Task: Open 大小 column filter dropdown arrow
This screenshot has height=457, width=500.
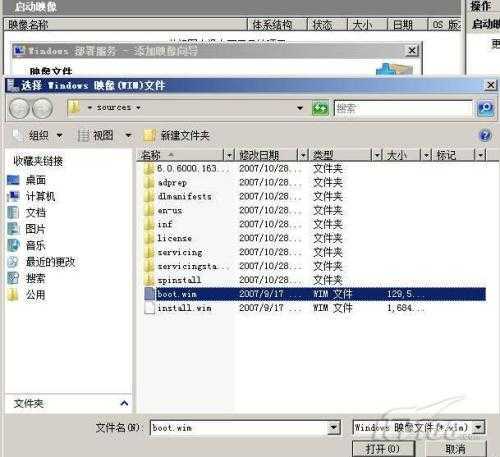Action: tap(427, 155)
